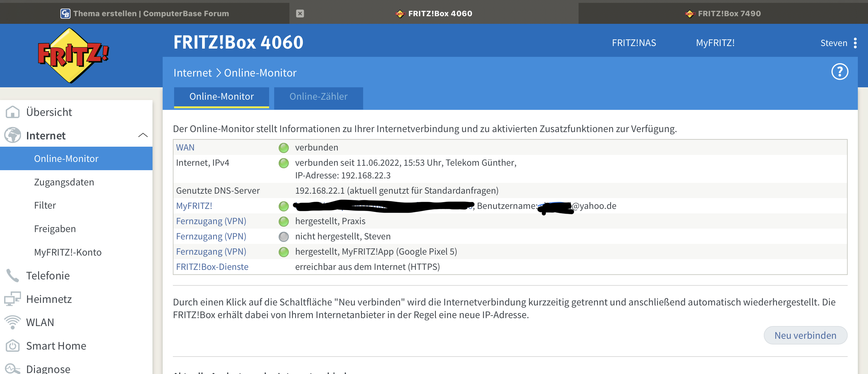Open Fernzugang (VPN) link for Google Pixel 5
The image size is (868, 374).
211,251
